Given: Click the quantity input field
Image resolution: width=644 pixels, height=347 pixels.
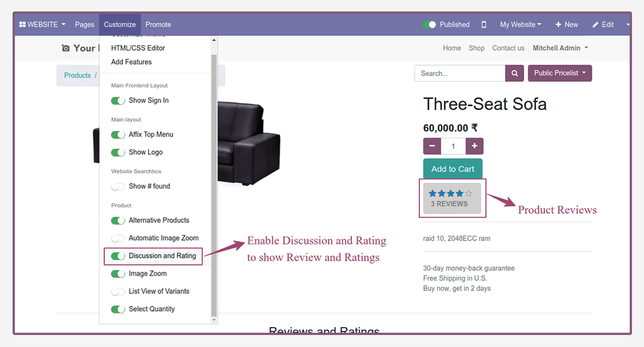Looking at the screenshot, I should tap(454, 146).
